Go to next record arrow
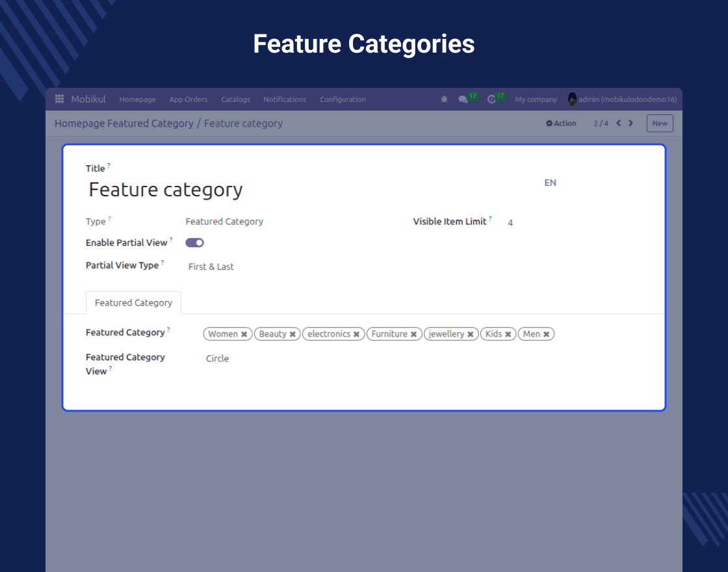 click(x=630, y=123)
